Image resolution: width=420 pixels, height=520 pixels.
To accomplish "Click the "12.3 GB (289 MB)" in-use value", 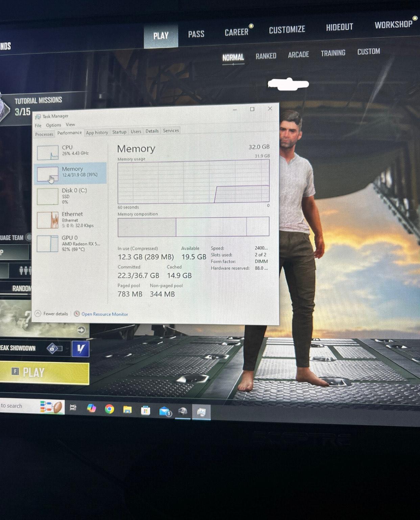I will 146,257.
